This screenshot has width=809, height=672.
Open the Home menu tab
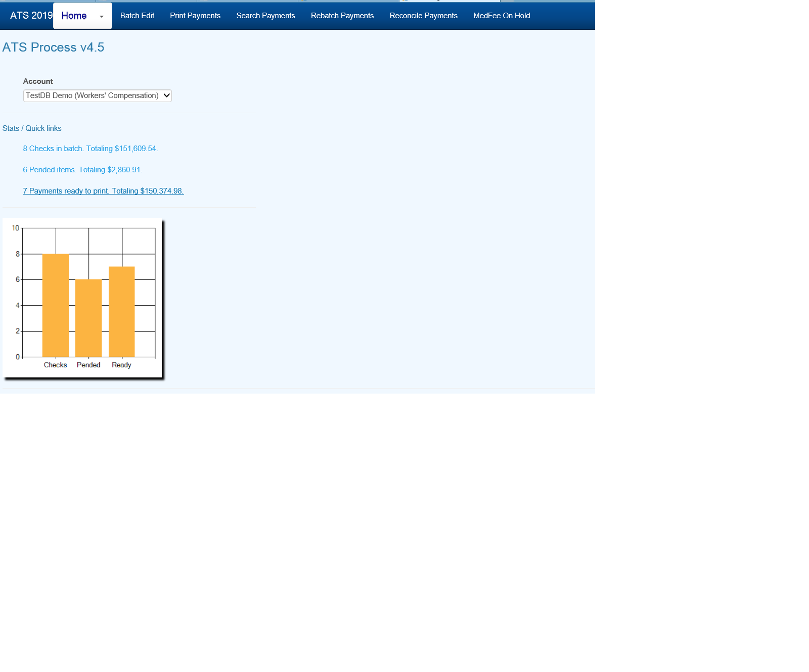pyautogui.click(x=74, y=16)
